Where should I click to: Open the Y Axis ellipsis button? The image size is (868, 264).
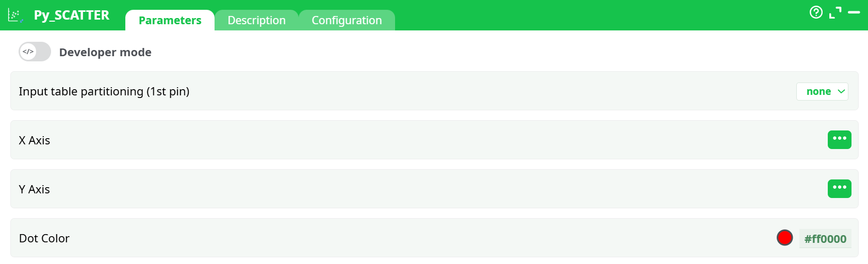pyautogui.click(x=839, y=189)
